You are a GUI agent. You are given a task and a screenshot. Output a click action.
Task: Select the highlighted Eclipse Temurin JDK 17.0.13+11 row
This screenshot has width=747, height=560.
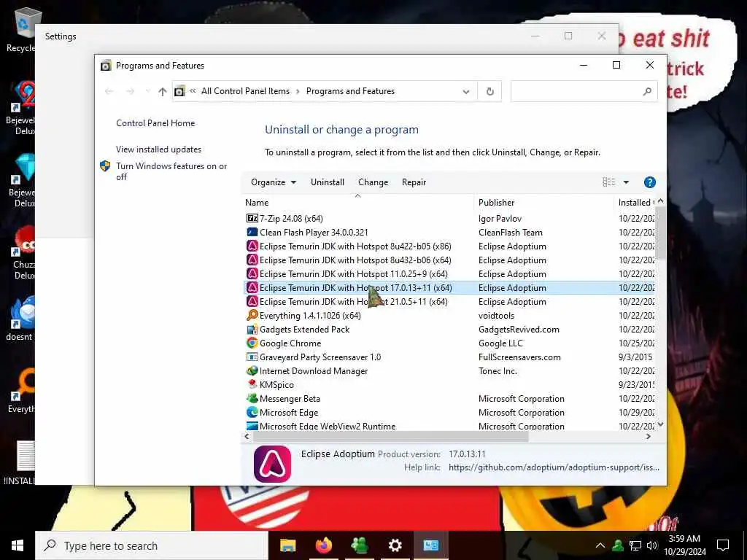click(449, 287)
